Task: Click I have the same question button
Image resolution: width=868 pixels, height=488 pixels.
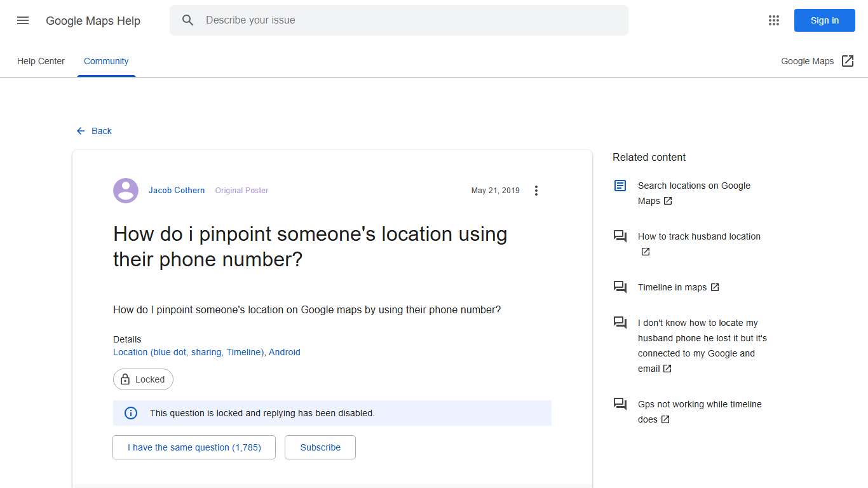Action: 194,447
